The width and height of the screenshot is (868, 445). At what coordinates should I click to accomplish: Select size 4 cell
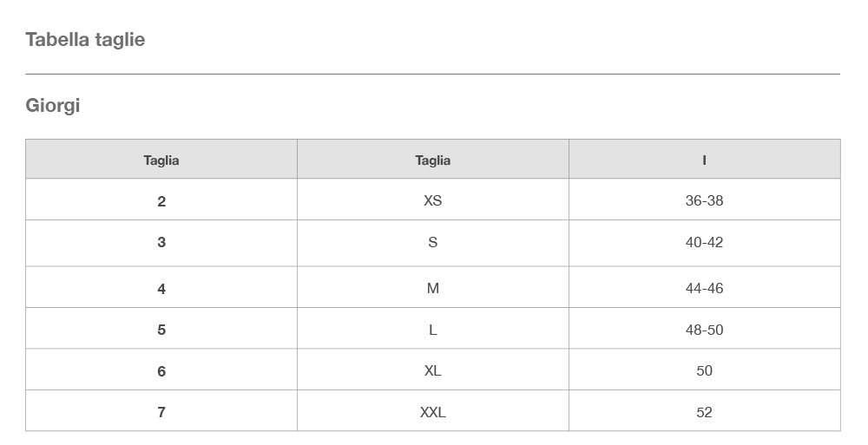[161, 287]
